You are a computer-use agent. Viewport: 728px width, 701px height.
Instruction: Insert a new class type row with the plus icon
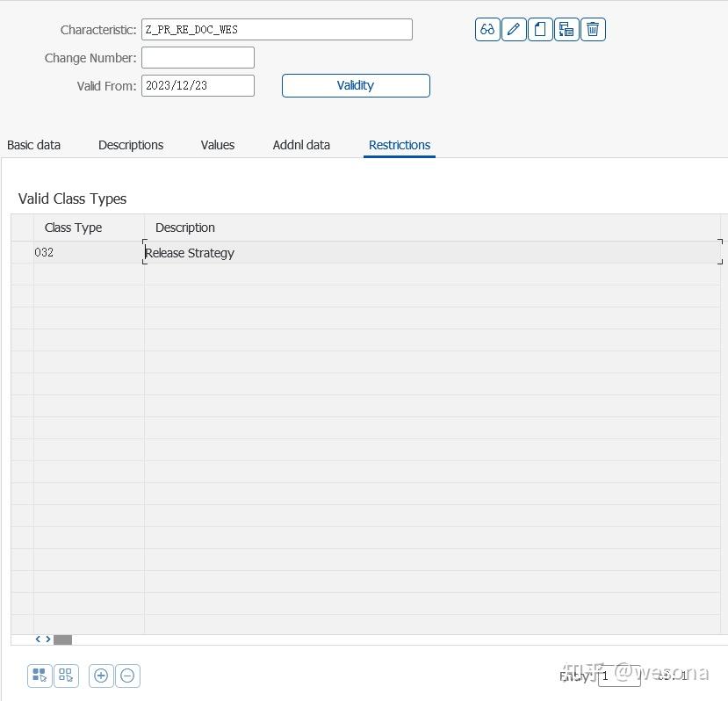coord(101,675)
